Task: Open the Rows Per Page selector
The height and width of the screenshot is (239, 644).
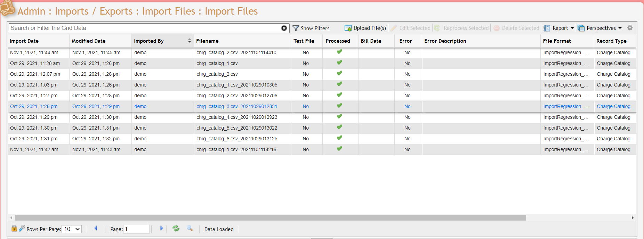Action: pos(72,229)
